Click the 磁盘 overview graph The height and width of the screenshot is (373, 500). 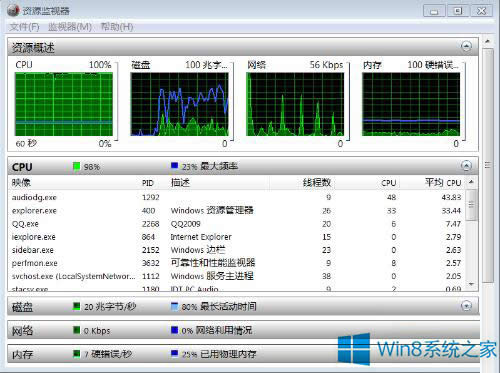pyautogui.click(x=179, y=104)
